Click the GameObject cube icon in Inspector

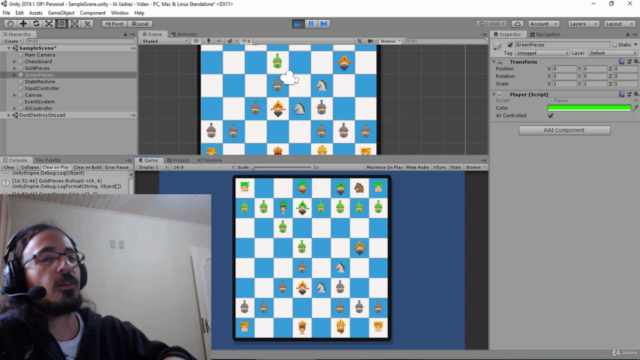[x=498, y=46]
